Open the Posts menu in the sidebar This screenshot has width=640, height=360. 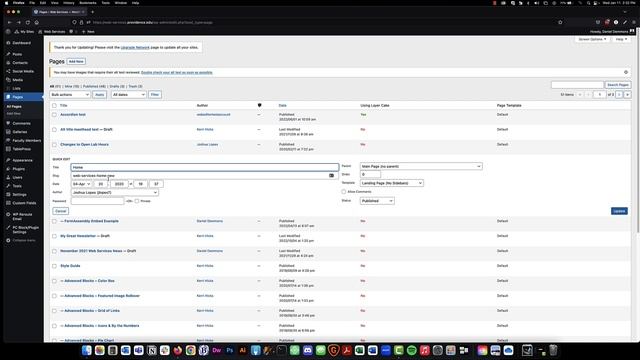[x=17, y=54]
